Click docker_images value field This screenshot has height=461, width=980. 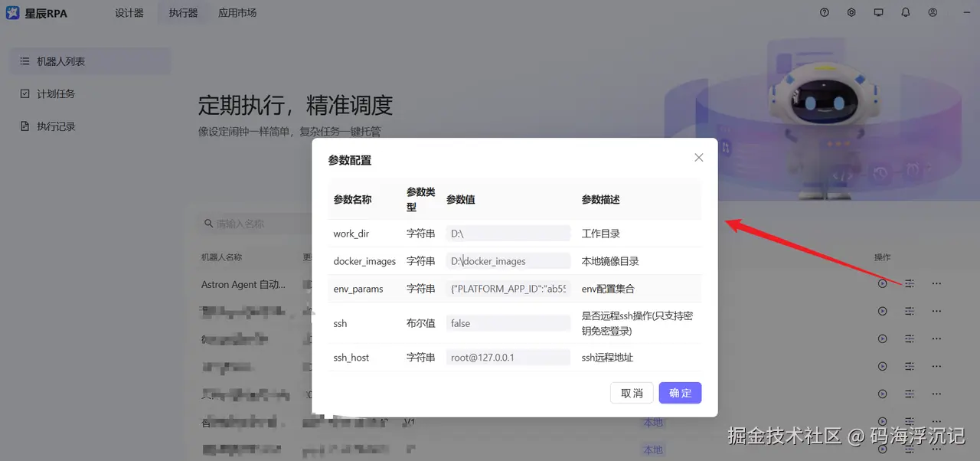point(508,261)
